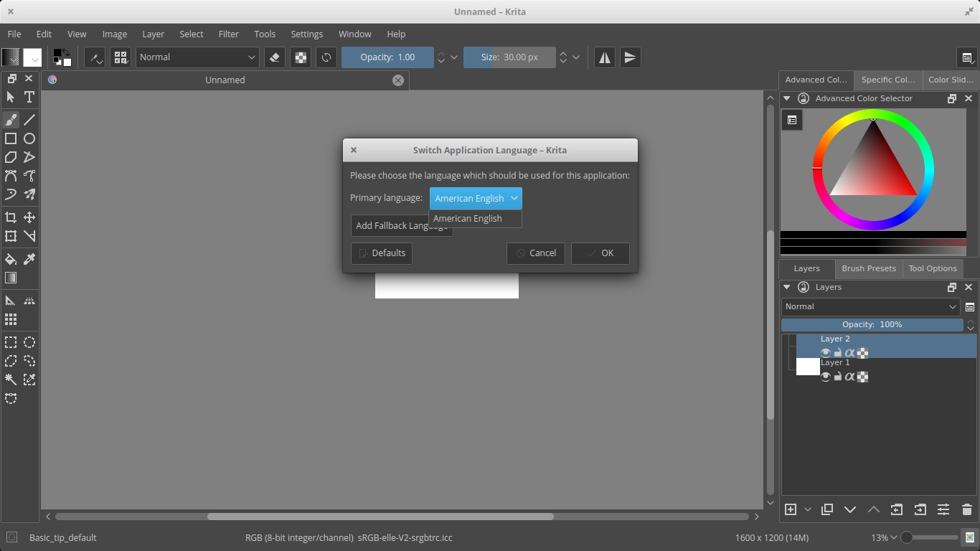Select the Rectangle tool
980x551 pixels.
[x=11, y=138]
